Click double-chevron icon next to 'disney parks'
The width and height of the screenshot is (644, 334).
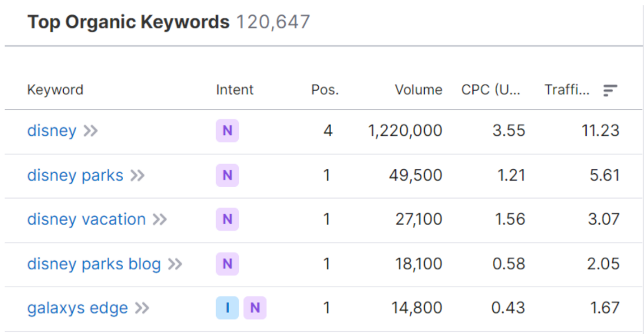coord(138,176)
